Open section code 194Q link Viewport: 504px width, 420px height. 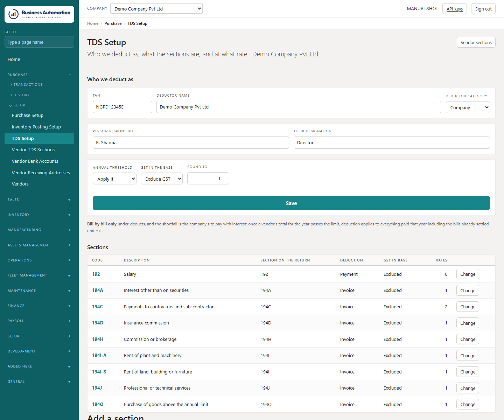pyautogui.click(x=98, y=405)
